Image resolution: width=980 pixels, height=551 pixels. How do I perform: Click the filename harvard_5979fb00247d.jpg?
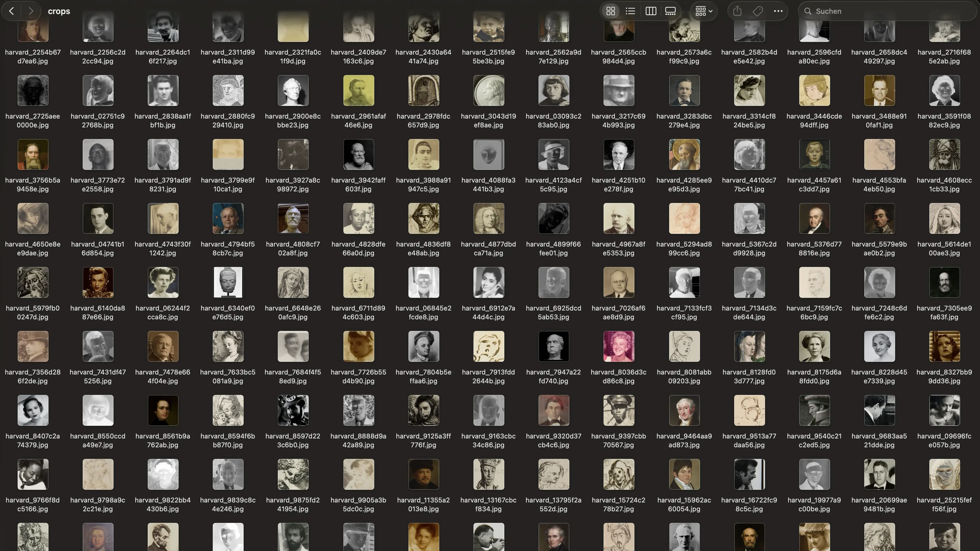[x=33, y=312]
